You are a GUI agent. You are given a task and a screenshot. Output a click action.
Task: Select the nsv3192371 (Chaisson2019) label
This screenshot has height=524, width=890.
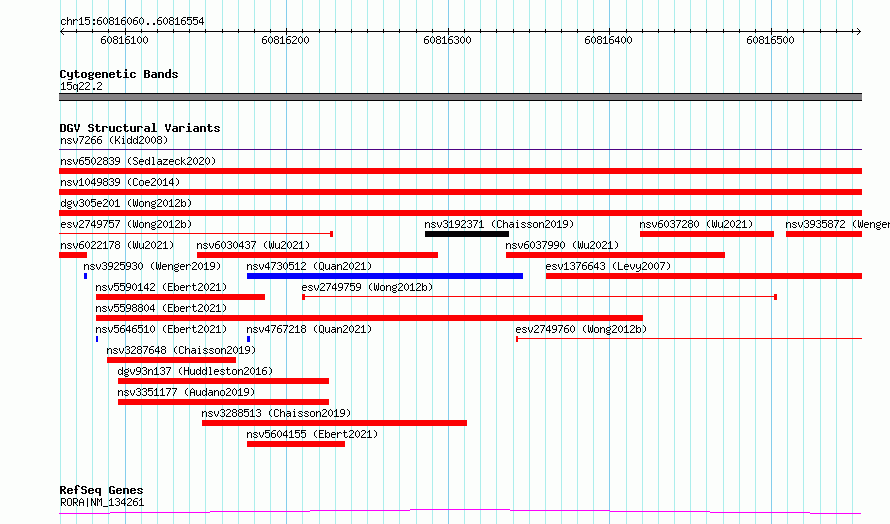tap(499, 224)
